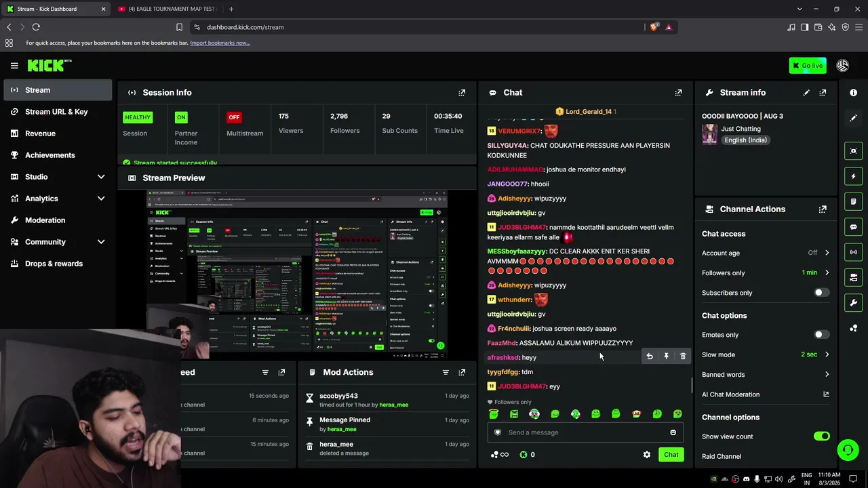Open the Followers only duration chevron
This screenshot has height=488, width=868.
click(x=827, y=273)
